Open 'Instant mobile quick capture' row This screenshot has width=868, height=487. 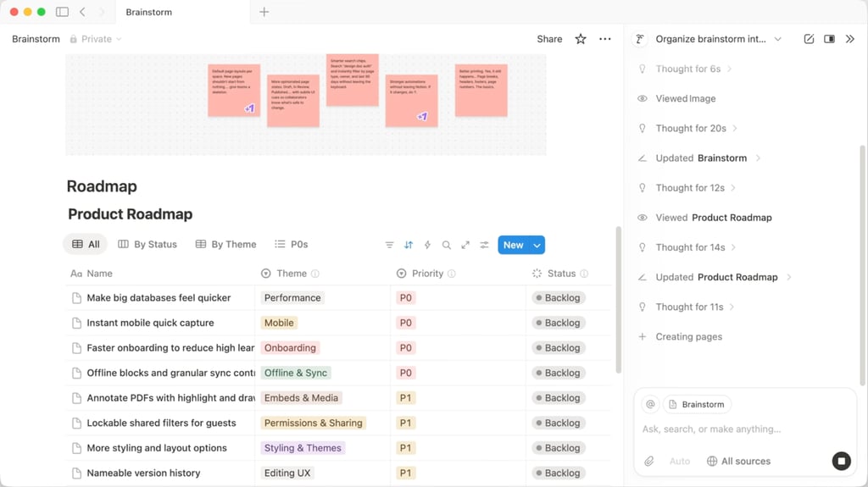pos(150,323)
